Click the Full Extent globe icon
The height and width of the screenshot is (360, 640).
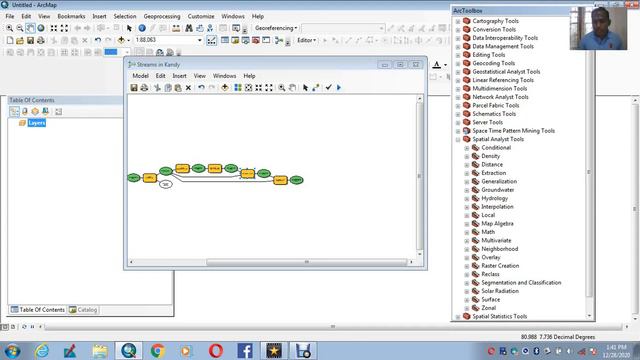[41, 28]
